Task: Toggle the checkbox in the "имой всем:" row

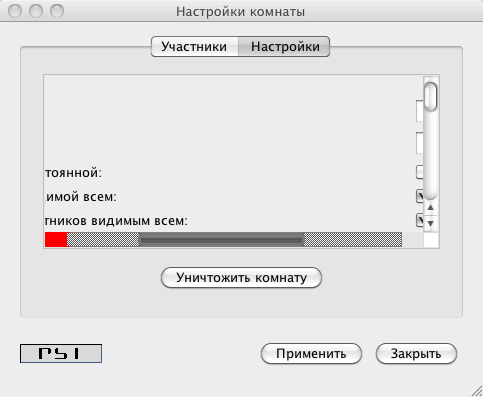Action: (x=420, y=196)
